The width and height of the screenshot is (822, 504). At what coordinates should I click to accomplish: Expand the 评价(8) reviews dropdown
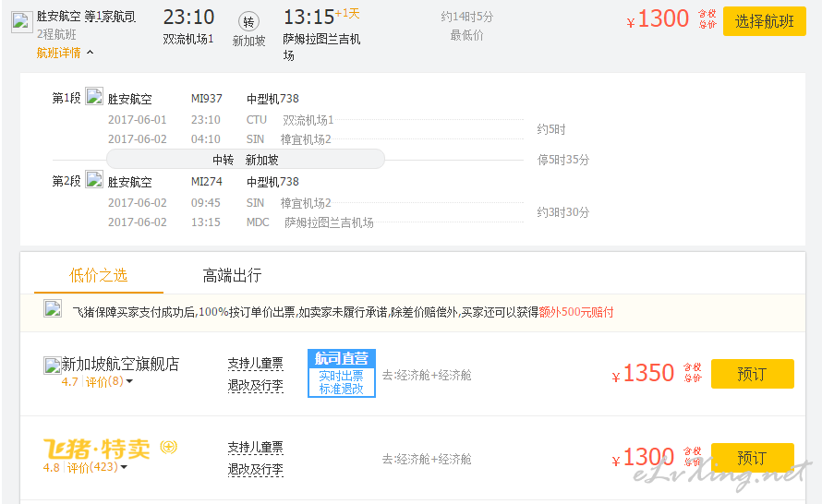point(109,381)
